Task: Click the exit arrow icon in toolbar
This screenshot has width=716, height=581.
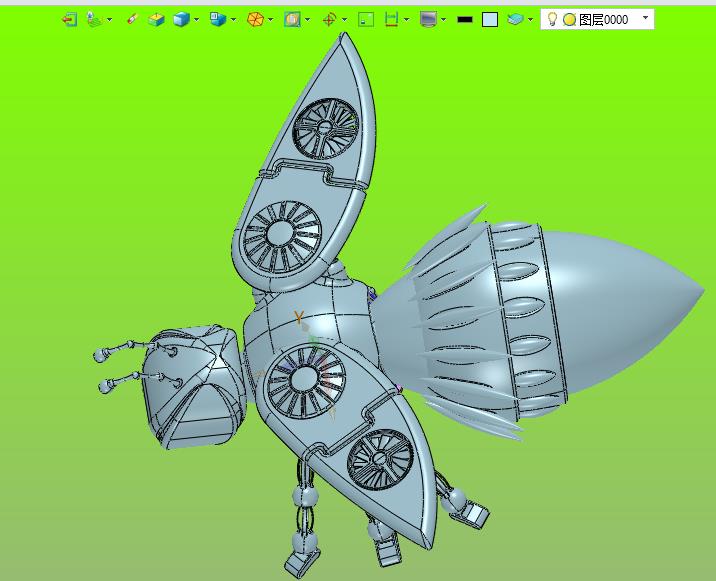Action: tap(69, 20)
